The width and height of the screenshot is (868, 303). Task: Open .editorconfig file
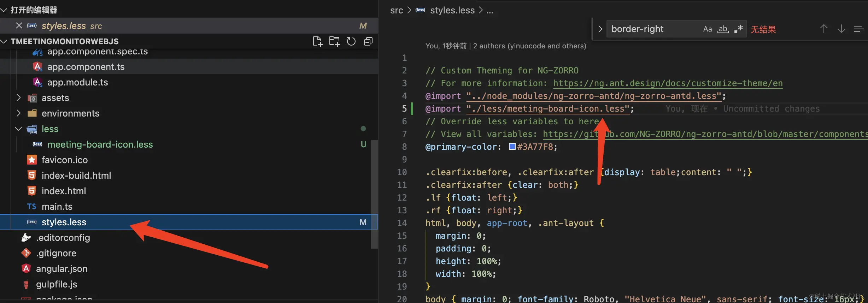pyautogui.click(x=63, y=237)
